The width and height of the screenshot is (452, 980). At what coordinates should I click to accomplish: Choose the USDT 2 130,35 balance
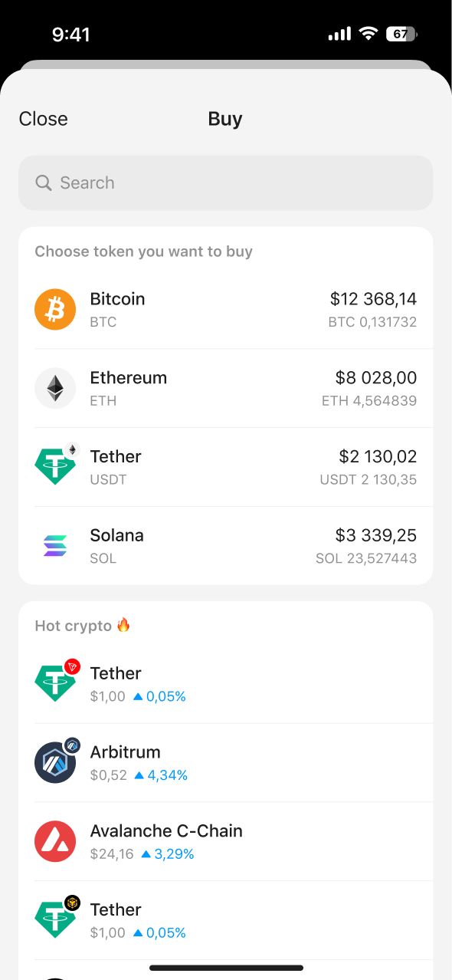click(x=368, y=480)
